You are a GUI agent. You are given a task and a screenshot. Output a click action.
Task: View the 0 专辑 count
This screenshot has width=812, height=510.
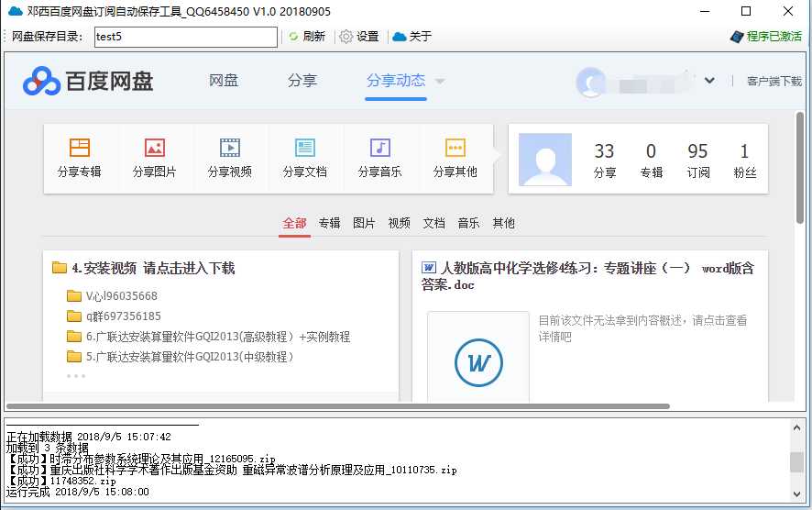coord(651,161)
